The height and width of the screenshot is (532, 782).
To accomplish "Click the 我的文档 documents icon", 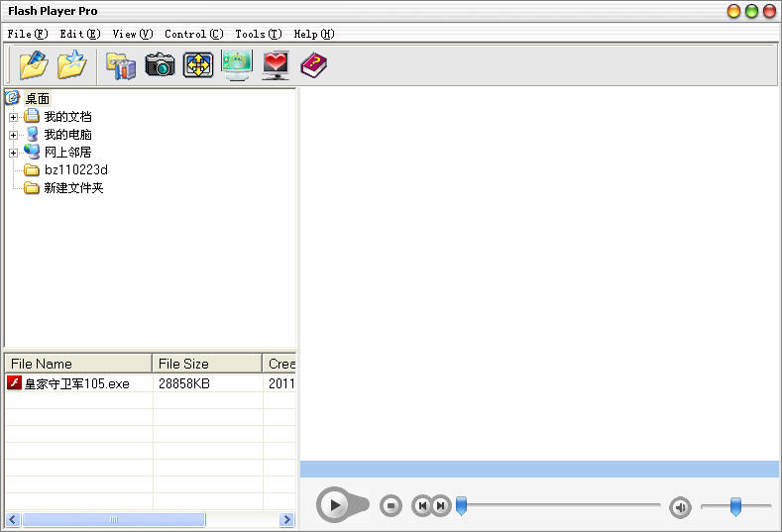I will click(32, 116).
